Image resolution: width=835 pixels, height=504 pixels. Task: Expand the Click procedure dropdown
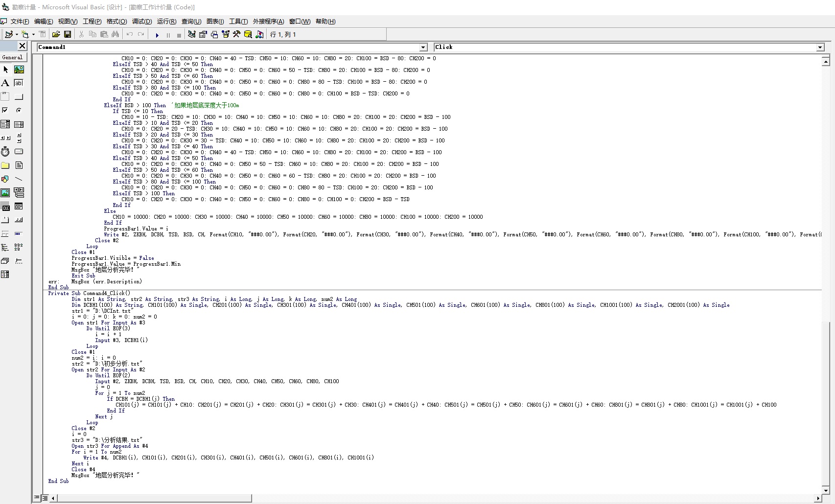[820, 47]
